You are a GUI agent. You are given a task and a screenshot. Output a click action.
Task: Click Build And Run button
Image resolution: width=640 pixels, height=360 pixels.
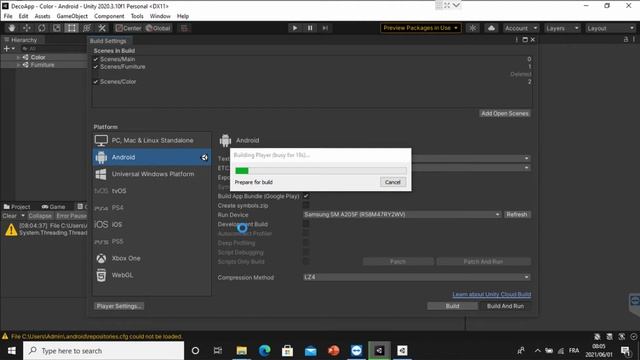[505, 306]
